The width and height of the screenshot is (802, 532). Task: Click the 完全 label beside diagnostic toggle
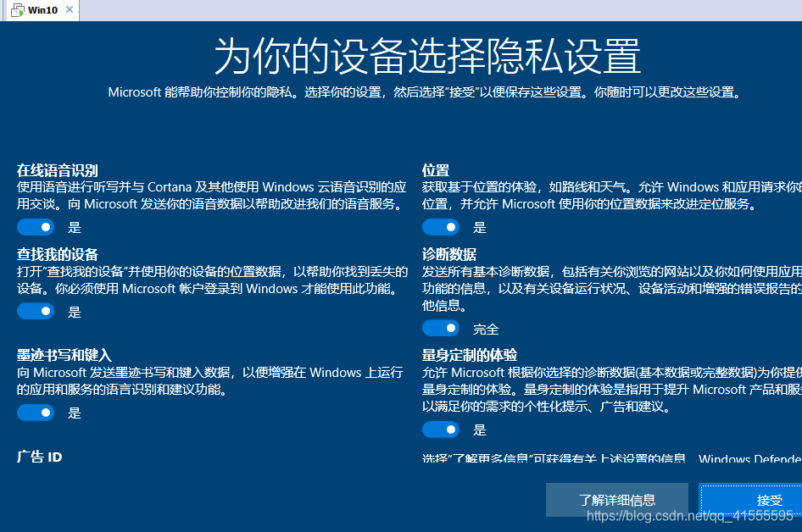486,330
